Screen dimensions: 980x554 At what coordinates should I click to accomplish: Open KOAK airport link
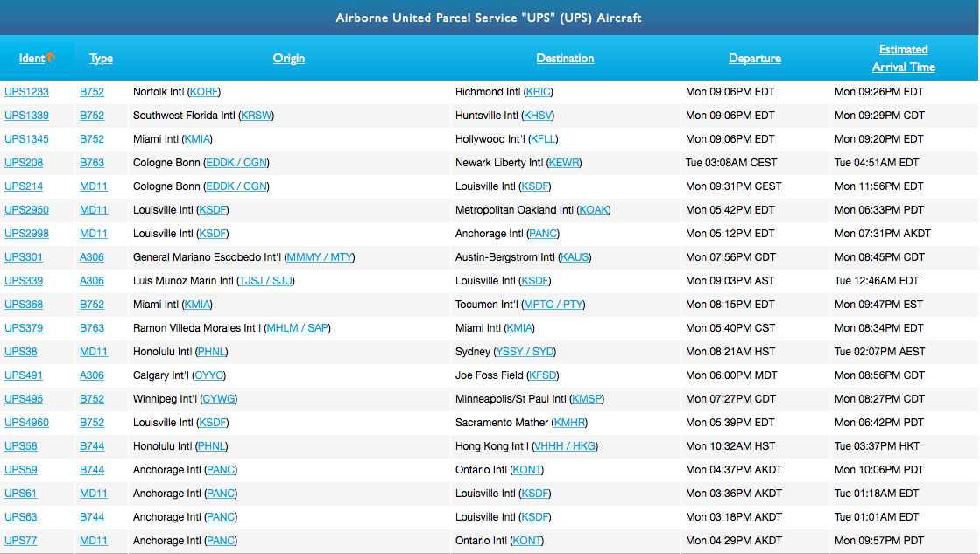pos(594,210)
